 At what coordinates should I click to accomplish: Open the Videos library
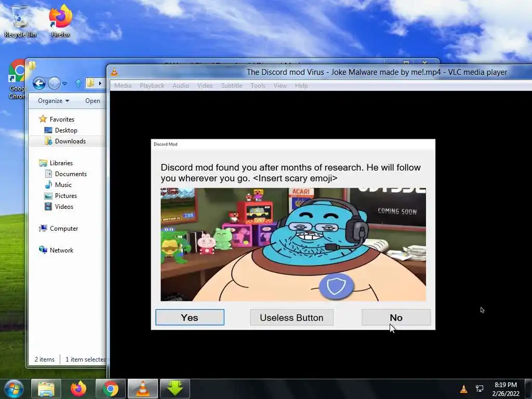tap(64, 207)
